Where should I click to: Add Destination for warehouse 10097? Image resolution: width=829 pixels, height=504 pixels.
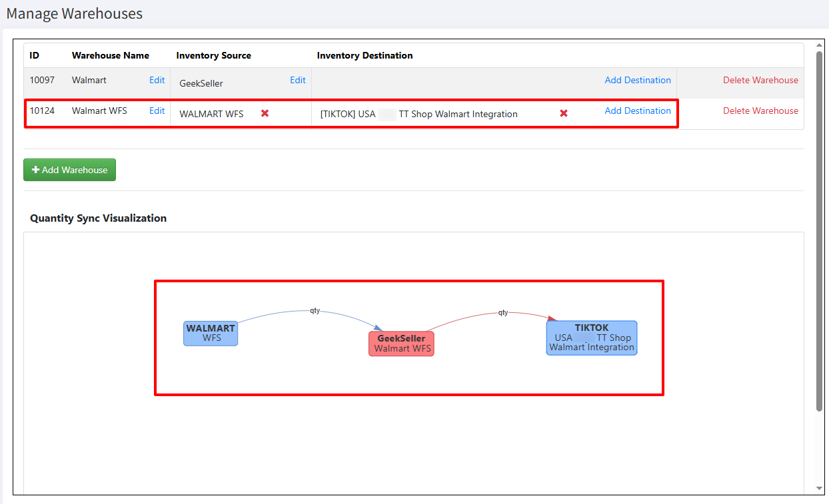tap(637, 80)
